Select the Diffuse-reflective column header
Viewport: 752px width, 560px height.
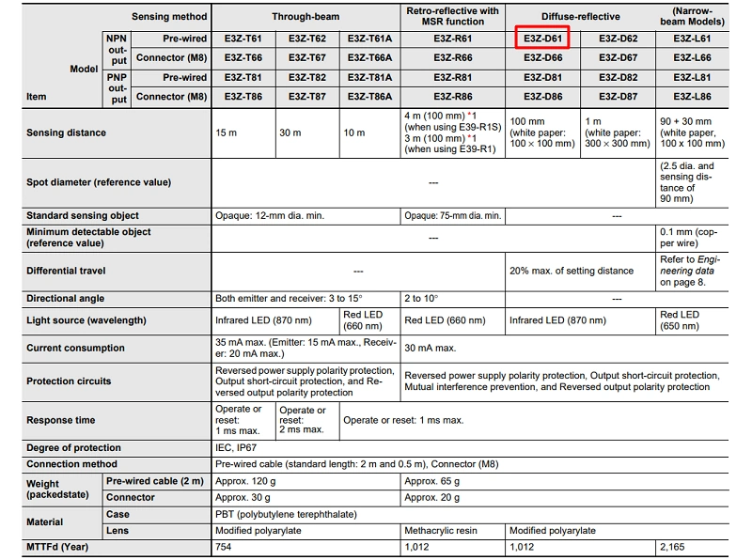pyautogui.click(x=580, y=16)
